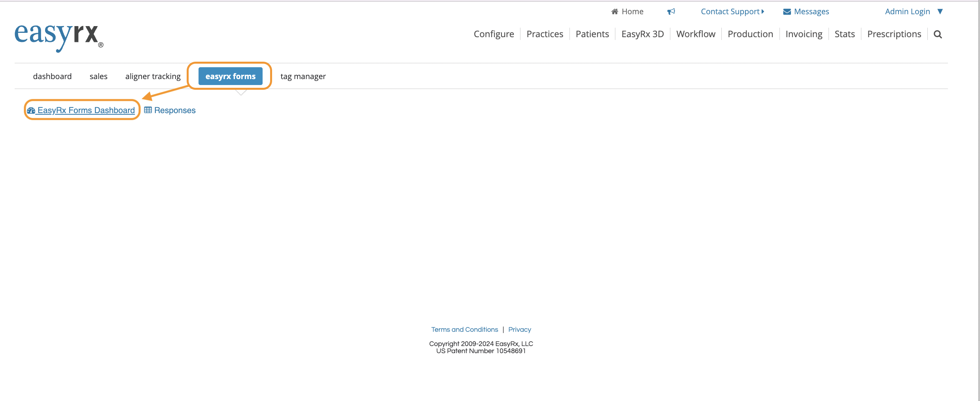Open the Patients menu
The height and width of the screenshot is (401, 980).
[x=592, y=34]
